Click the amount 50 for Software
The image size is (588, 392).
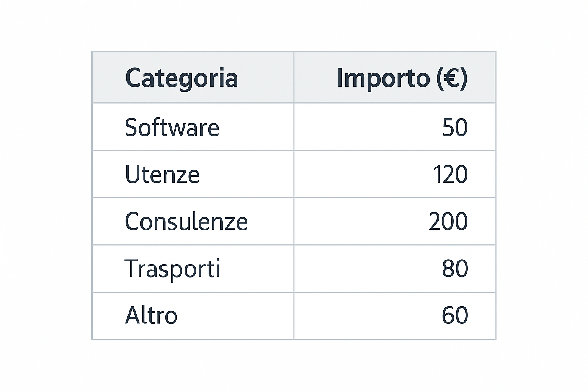pyautogui.click(x=455, y=127)
